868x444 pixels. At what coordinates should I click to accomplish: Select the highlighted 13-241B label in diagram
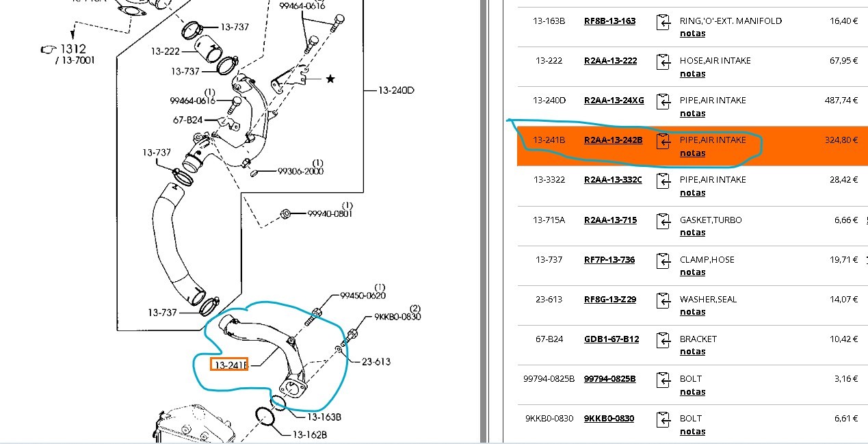point(229,365)
